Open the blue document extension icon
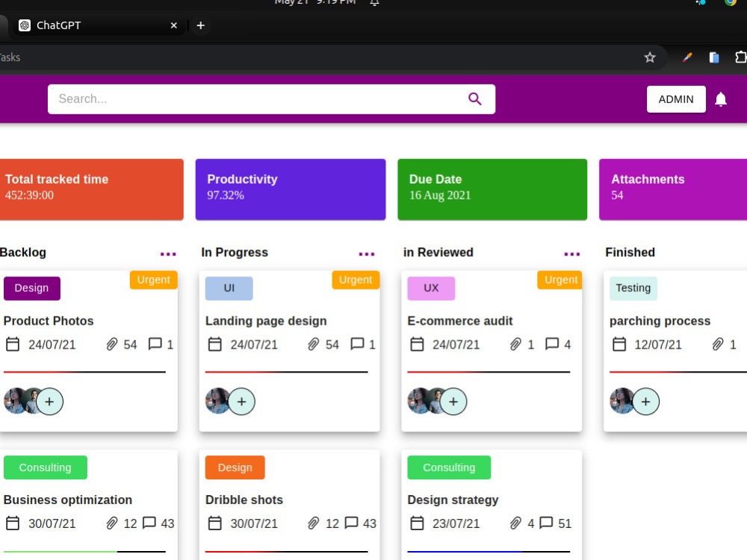The width and height of the screenshot is (747, 560). click(713, 57)
